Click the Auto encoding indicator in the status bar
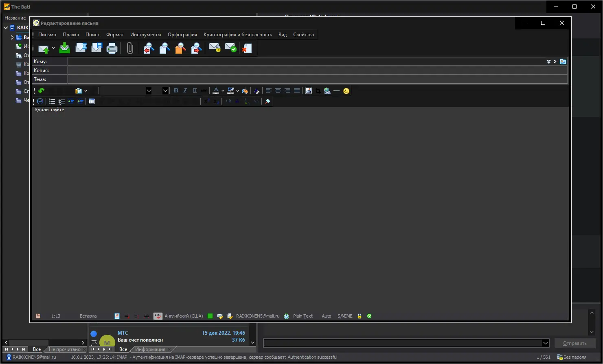Image resolution: width=603 pixels, height=364 pixels. tap(327, 316)
